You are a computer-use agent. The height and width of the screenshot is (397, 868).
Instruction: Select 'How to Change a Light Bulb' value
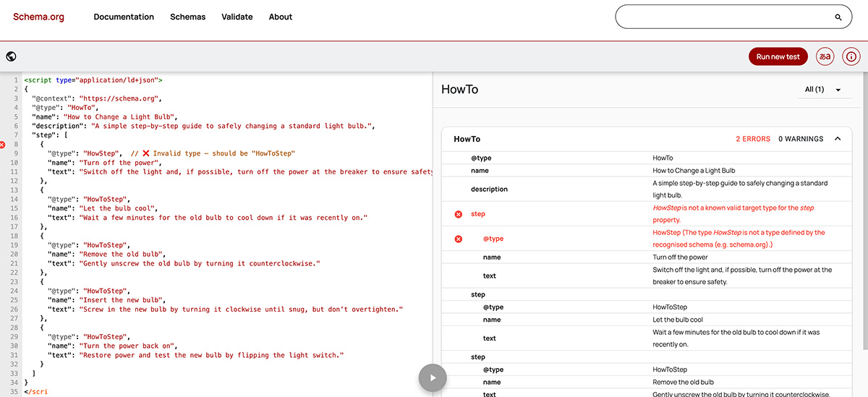(x=694, y=171)
